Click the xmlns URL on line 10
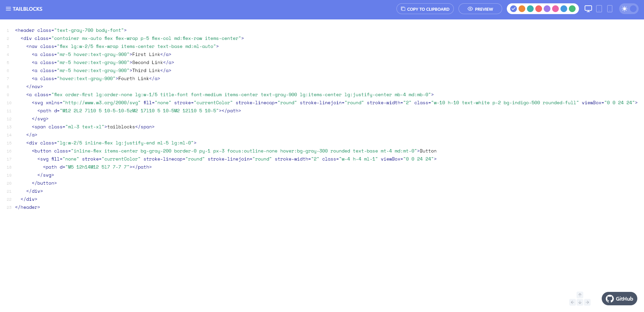 pos(102,103)
